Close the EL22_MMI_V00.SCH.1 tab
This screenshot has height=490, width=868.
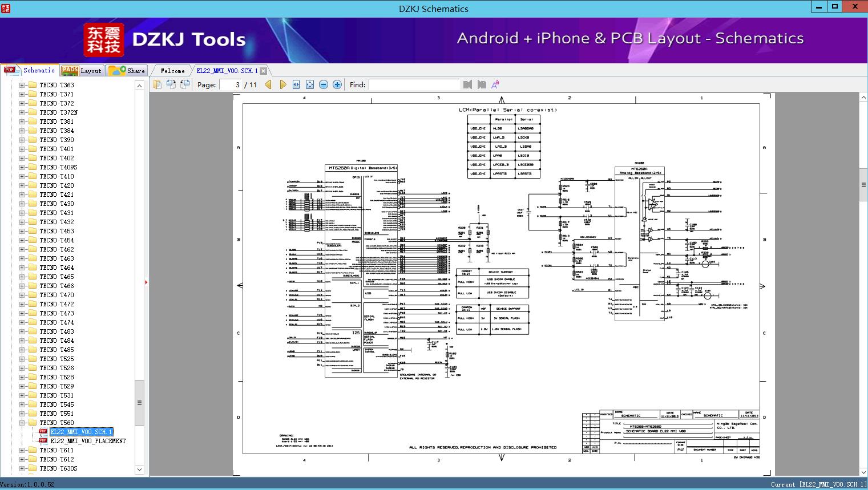[263, 71]
